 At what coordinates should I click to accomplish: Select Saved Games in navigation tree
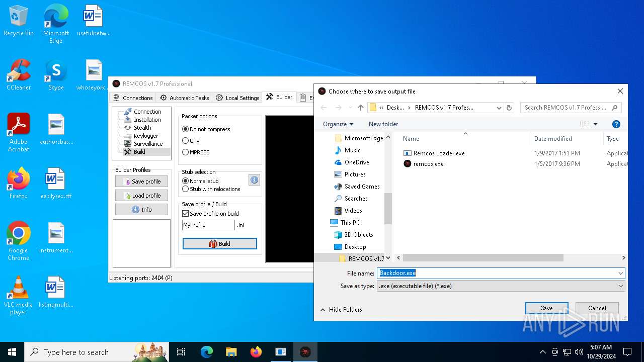(x=357, y=187)
